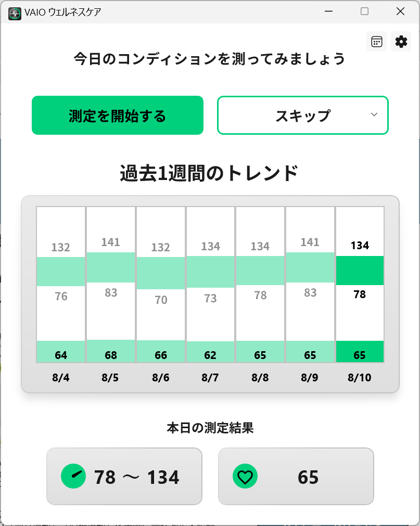
Task: Click the green heart rate icon
Action: coord(245,476)
